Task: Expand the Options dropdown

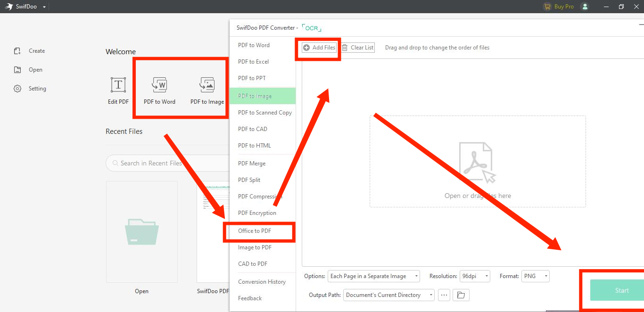Action: click(x=374, y=276)
